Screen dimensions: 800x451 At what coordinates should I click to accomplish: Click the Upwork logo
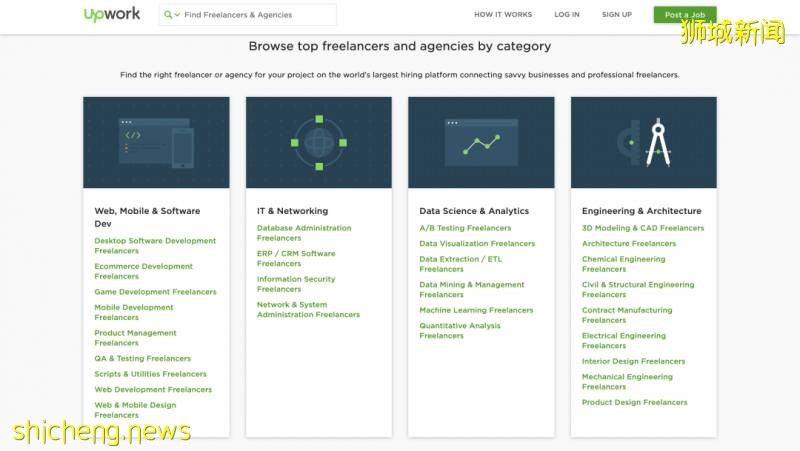pyautogui.click(x=111, y=15)
